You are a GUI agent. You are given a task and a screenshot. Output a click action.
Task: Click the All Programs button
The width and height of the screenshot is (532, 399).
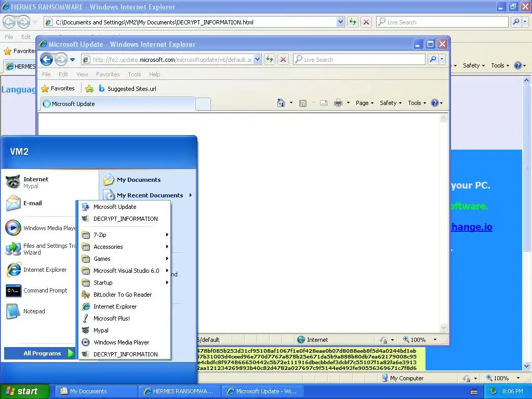(x=39, y=353)
